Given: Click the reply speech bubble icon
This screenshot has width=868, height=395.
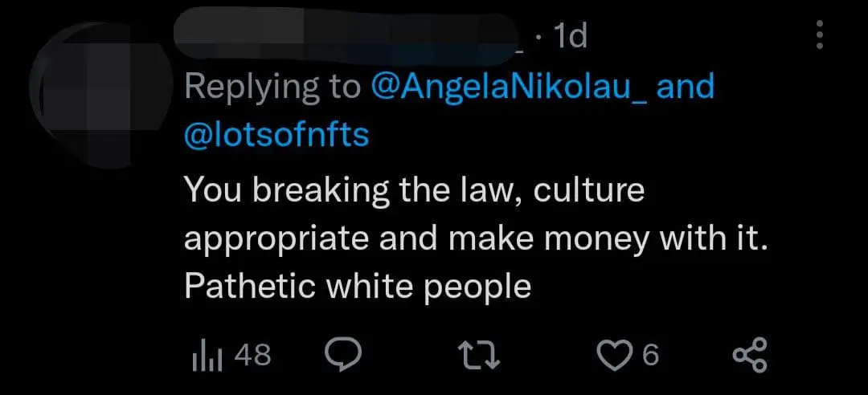Looking at the screenshot, I should tap(343, 354).
